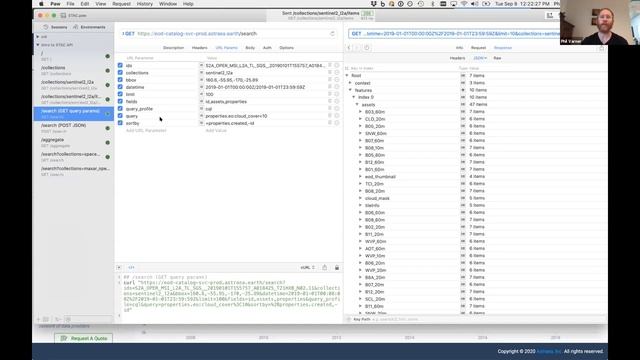The width and height of the screenshot is (640, 360).
Task: Collapse the Index 0 node
Action: 353,97
